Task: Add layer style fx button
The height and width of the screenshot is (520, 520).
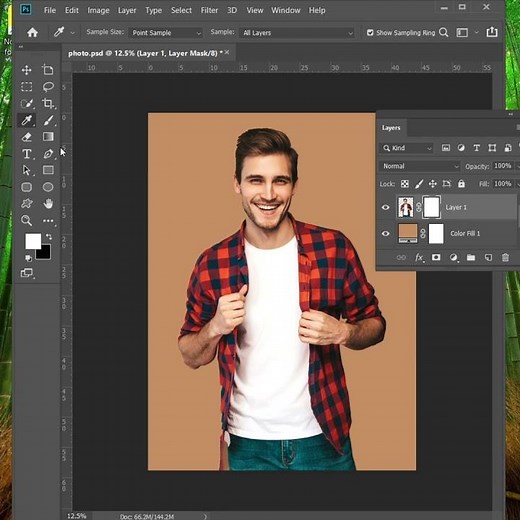Action: coord(419,258)
